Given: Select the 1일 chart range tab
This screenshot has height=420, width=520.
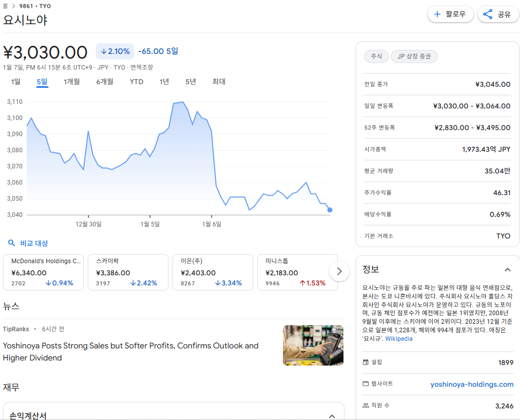Looking at the screenshot, I should [x=16, y=82].
